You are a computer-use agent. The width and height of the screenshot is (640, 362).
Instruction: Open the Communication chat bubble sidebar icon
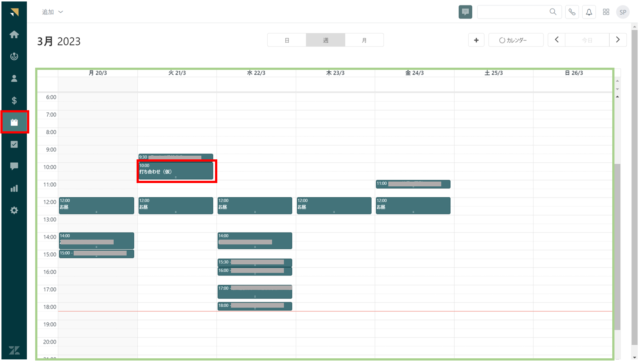click(x=14, y=166)
